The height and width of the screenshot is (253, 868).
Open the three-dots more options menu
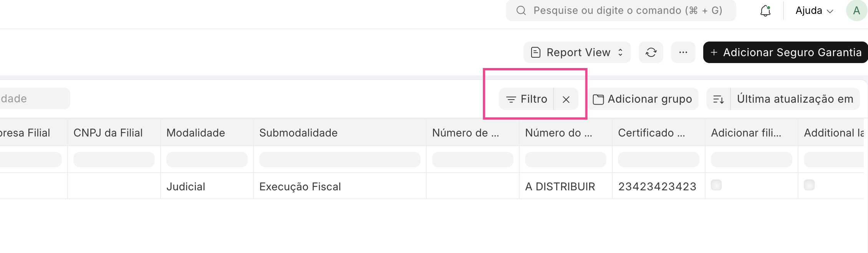(x=683, y=52)
